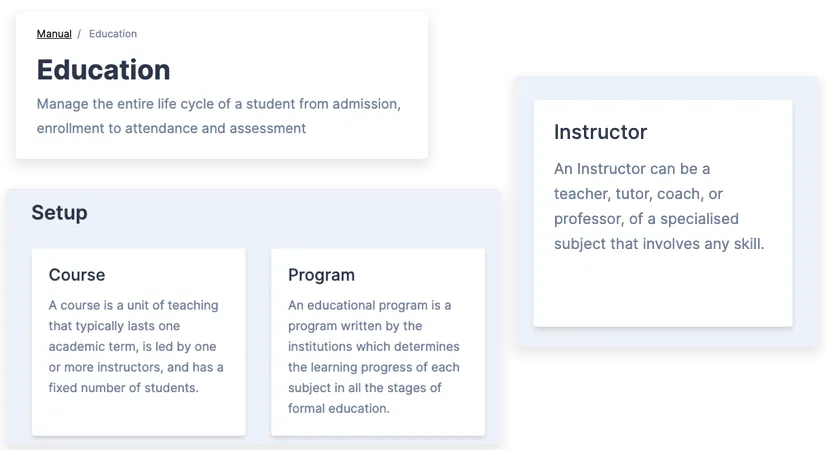Select the Education breadcrumb item
Viewport: 826px width, 450px height.
[113, 34]
